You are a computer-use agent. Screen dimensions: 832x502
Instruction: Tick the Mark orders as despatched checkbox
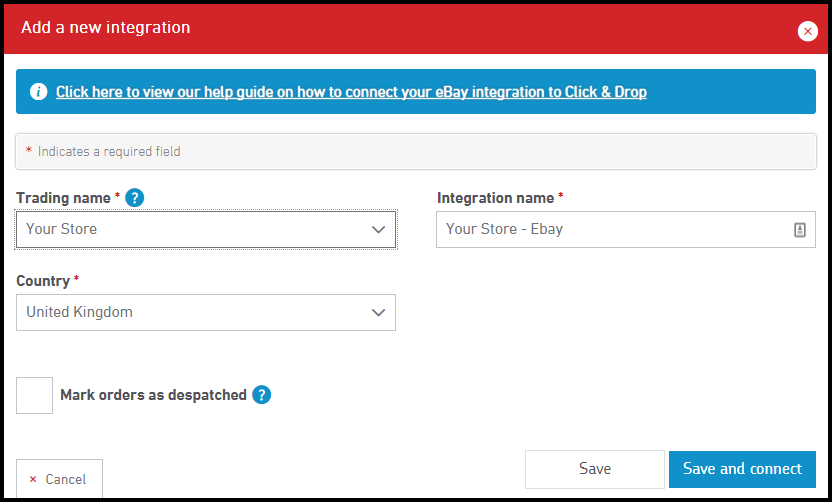point(35,395)
